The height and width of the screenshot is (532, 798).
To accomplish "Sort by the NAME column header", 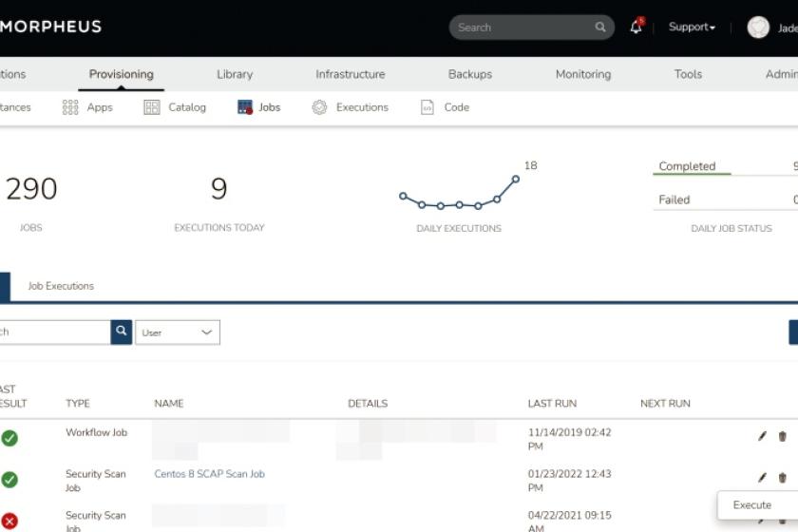I will point(168,403).
